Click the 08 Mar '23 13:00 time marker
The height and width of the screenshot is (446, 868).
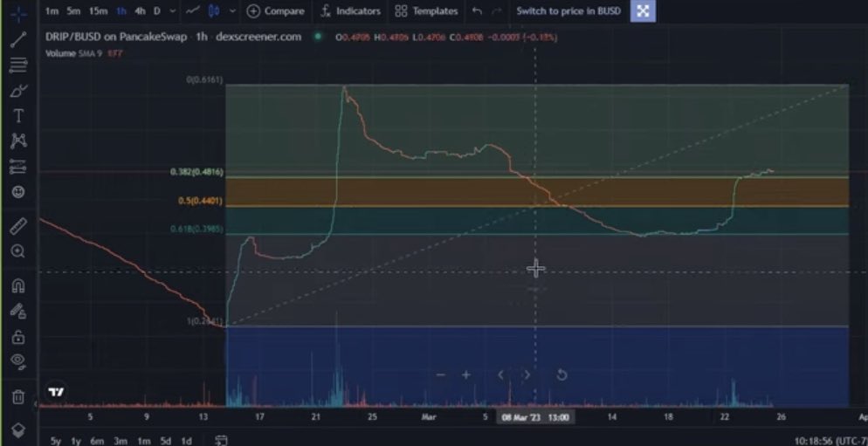tap(535, 417)
